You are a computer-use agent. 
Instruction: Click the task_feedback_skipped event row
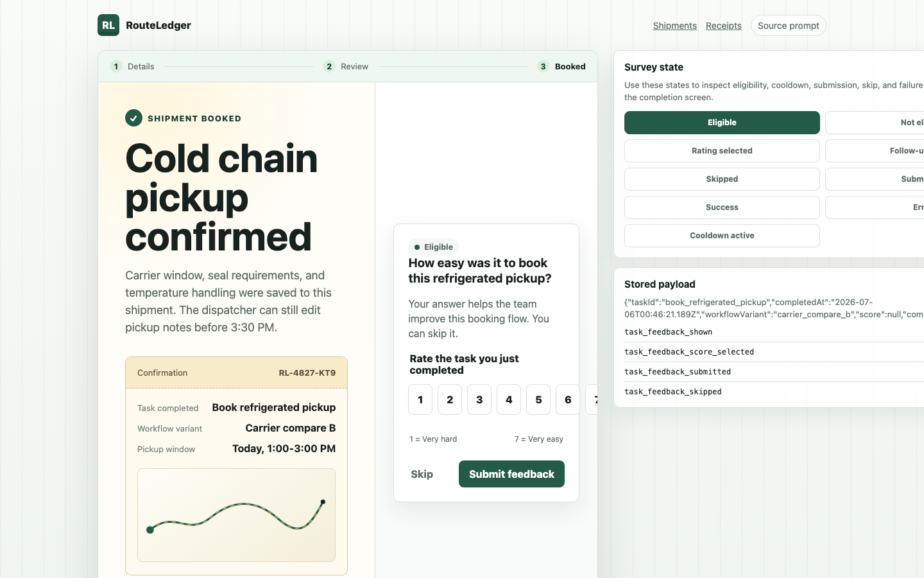(x=774, y=392)
